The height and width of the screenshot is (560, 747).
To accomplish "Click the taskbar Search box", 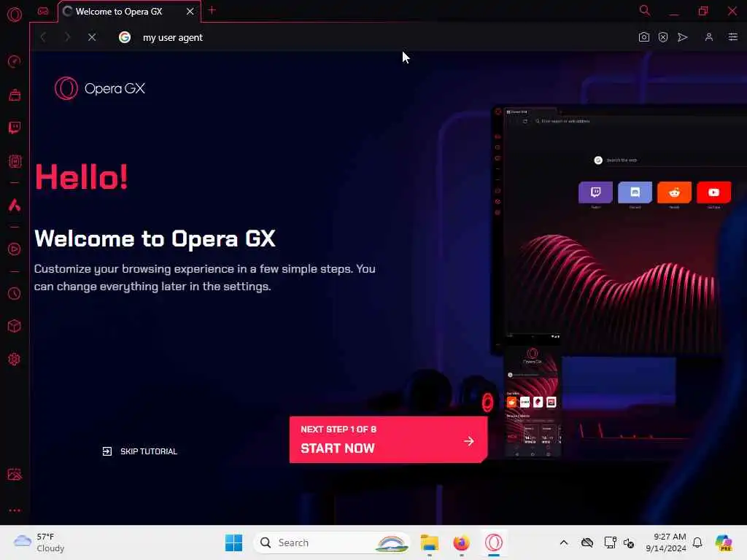I will tap(332, 542).
